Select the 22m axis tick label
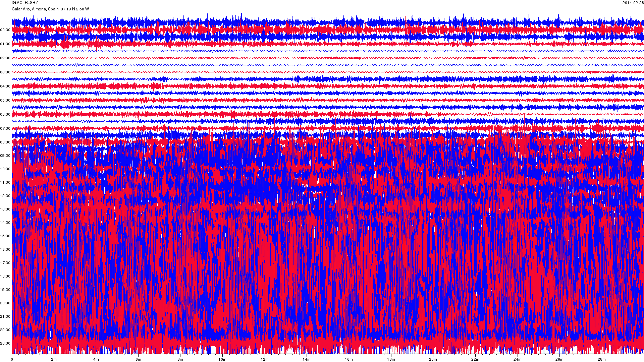Viewport: 644px width, 362px height. click(x=475, y=360)
